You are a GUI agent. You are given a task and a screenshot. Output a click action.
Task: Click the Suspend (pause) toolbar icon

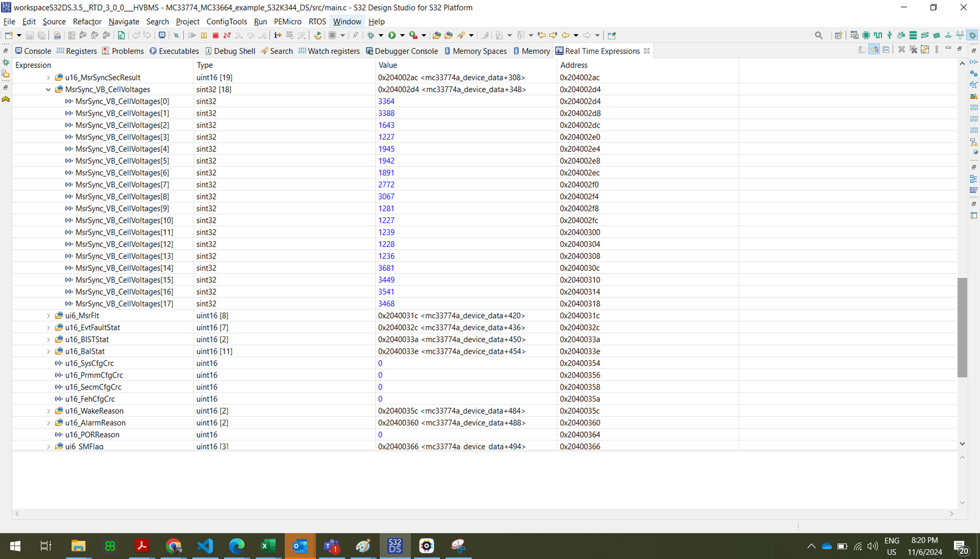204,35
